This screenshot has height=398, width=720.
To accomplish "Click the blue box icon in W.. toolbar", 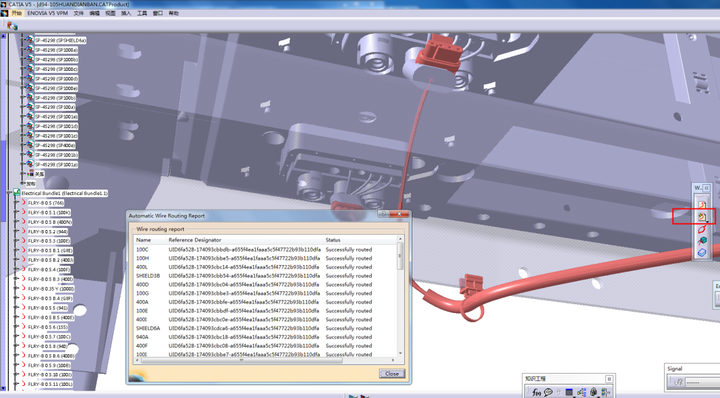I will pos(702,252).
